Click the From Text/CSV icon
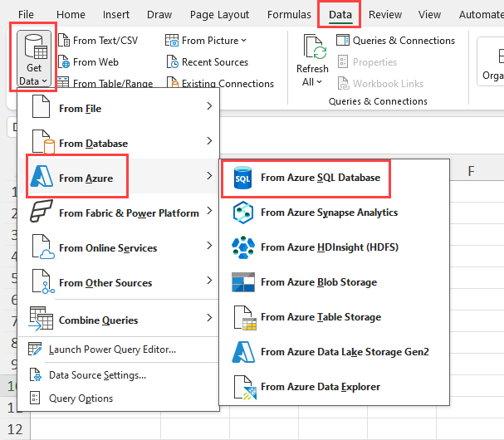This screenshot has height=440, width=504. click(x=64, y=41)
